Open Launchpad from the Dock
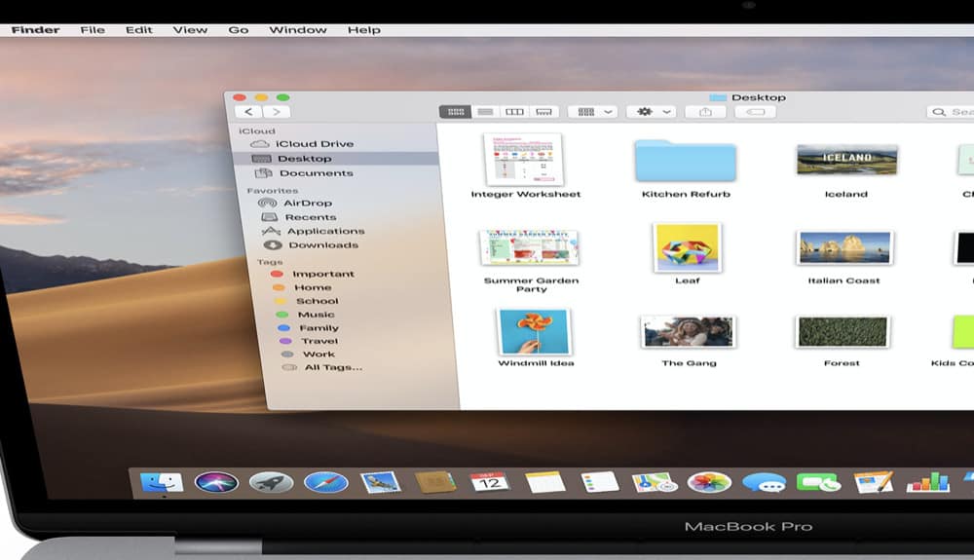Screen dimensions: 974x560 click(x=272, y=482)
